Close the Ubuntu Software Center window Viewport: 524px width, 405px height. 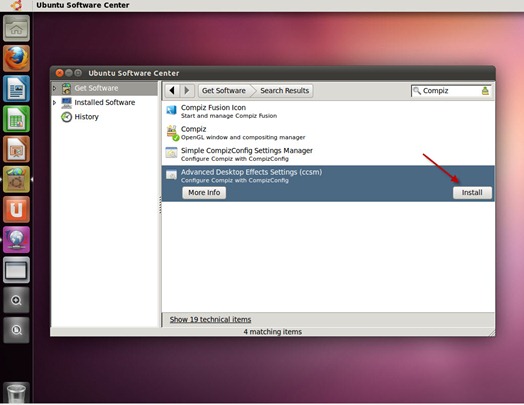(x=59, y=73)
